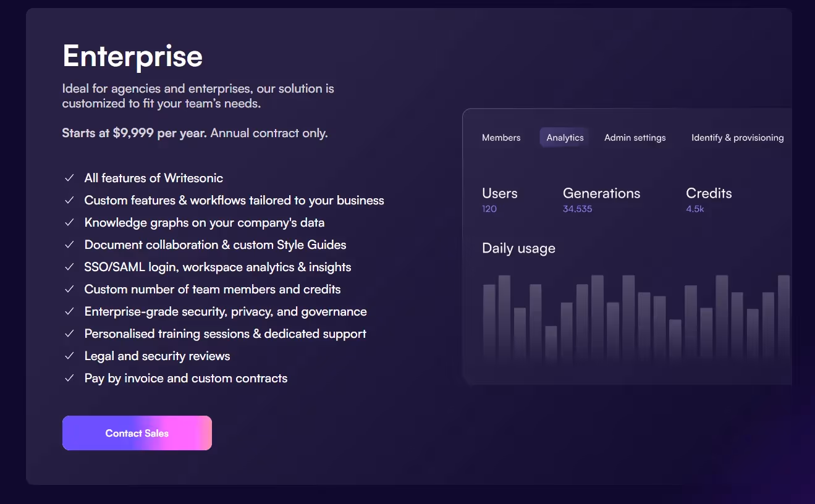Click the checkmark beside All features of Writesonic

pos(69,178)
